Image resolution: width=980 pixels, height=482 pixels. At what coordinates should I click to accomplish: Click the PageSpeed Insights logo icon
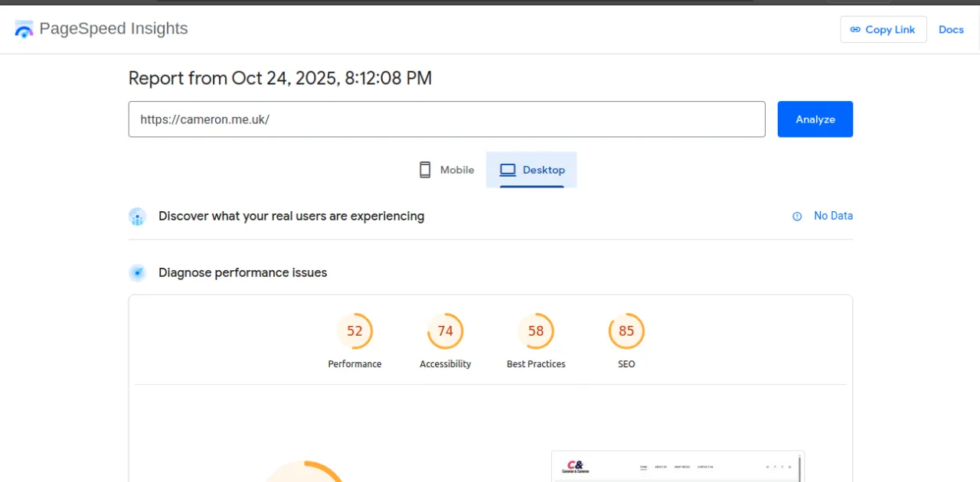[24, 30]
